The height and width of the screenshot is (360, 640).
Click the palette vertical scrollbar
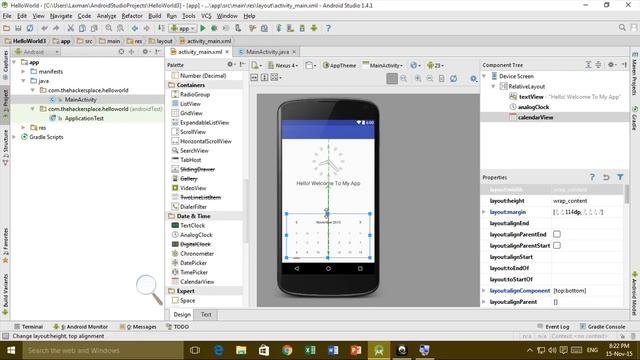pyautogui.click(x=245, y=210)
